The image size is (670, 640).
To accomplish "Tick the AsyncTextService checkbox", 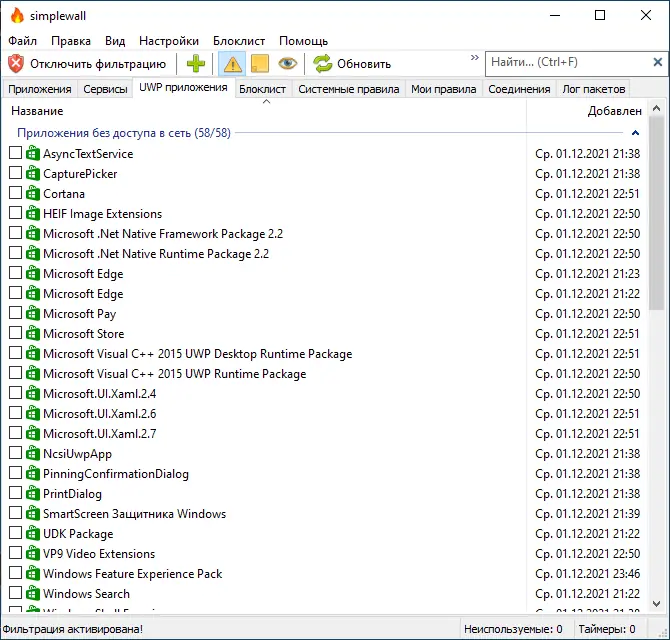I will [x=15, y=153].
